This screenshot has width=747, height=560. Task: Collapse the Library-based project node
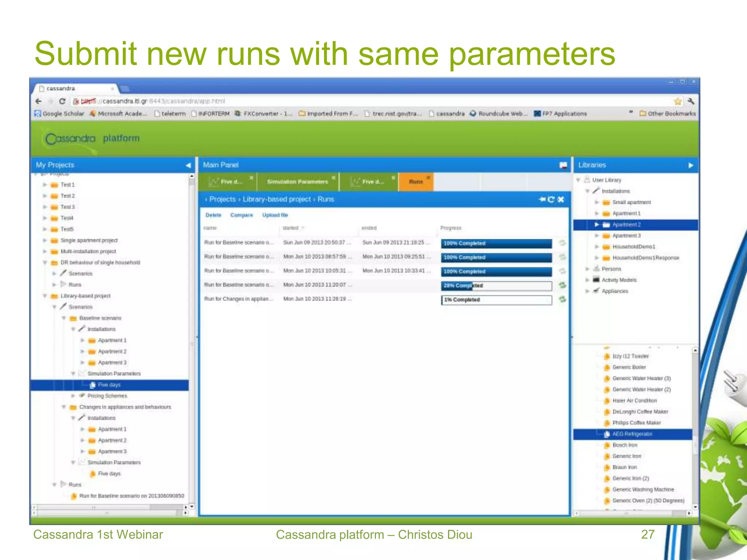[45, 296]
